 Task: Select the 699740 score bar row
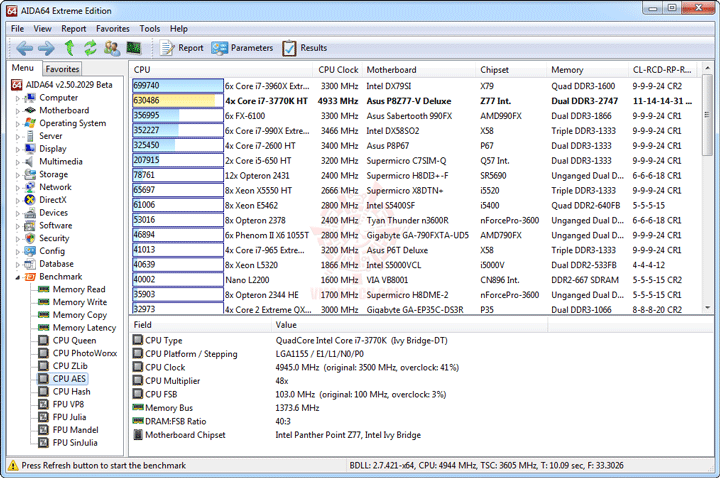(178, 86)
